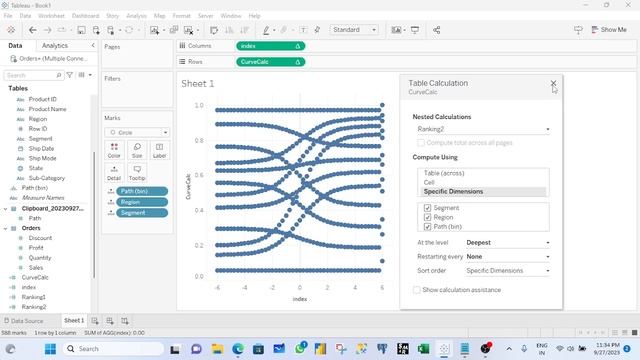Viewport: 640px width, 360px height.
Task: Click the show mark labels icon
Action: (x=303, y=30)
